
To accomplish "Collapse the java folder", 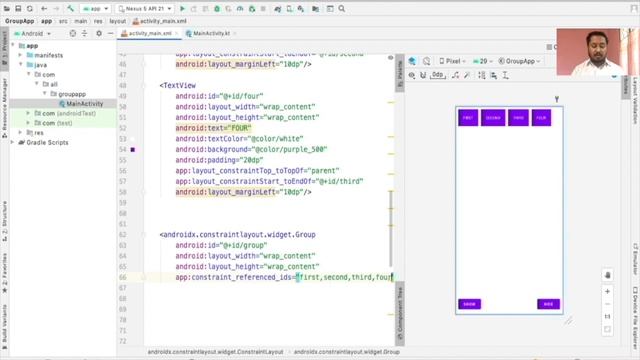I will pos(20,64).
